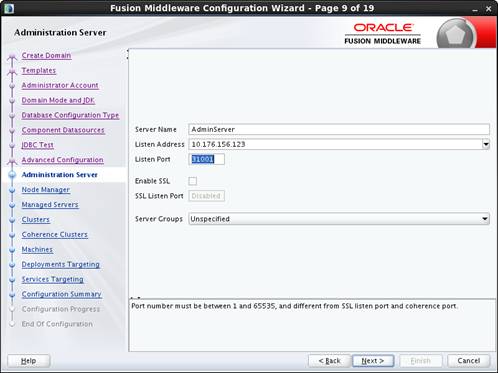The width and height of the screenshot is (498, 373).
Task: Cancel the configuration wizard
Action: point(469,361)
